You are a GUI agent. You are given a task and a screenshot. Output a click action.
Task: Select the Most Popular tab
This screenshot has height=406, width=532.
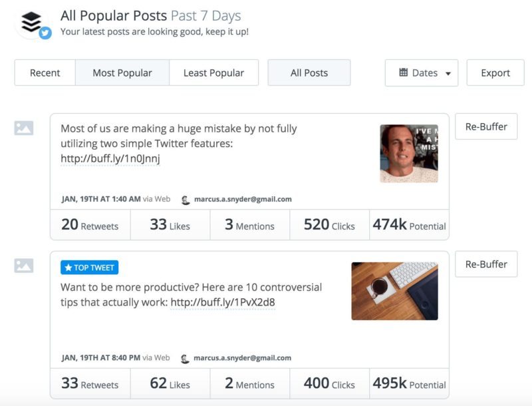click(x=122, y=73)
